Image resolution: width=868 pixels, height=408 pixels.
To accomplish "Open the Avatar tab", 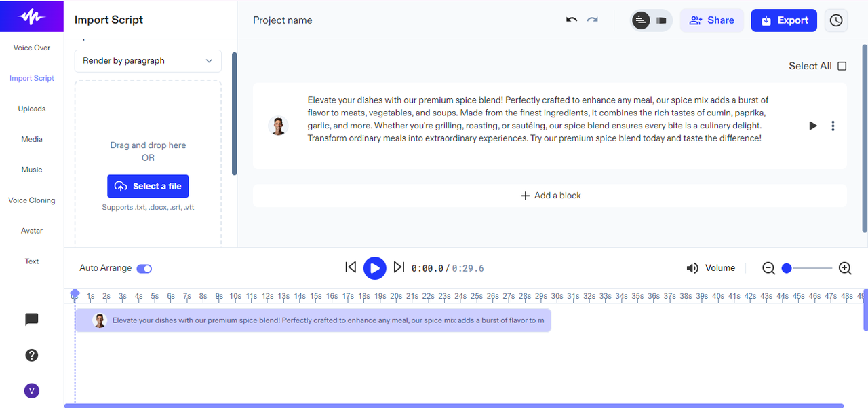I will click(x=32, y=231).
